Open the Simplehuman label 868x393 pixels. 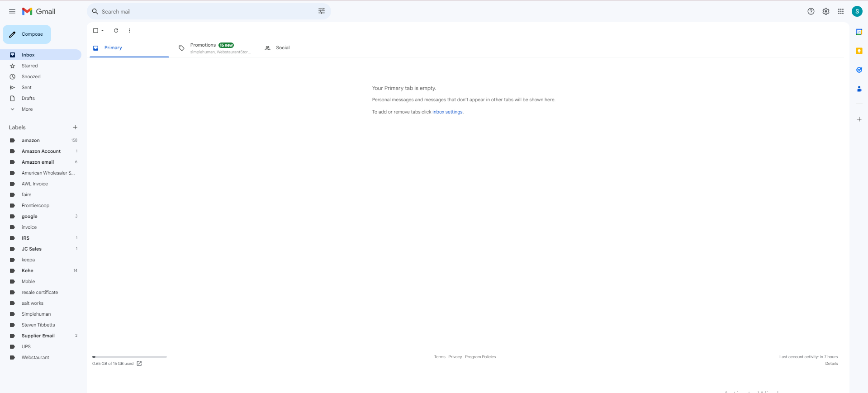[x=41, y=314]
